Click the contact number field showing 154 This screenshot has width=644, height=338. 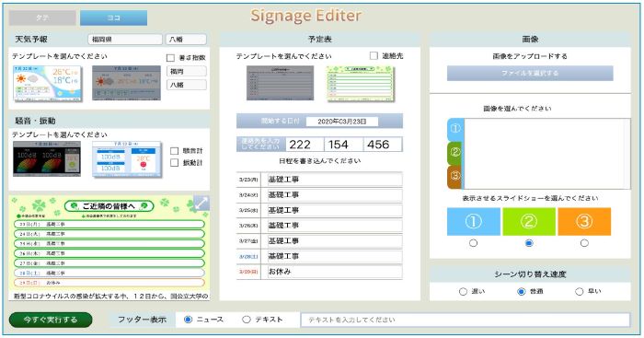[x=343, y=145]
